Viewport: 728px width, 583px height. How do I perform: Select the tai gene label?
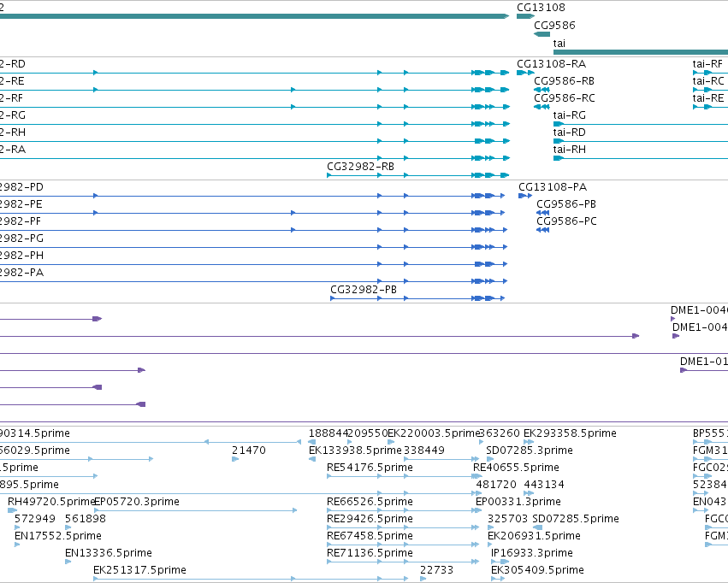559,44
